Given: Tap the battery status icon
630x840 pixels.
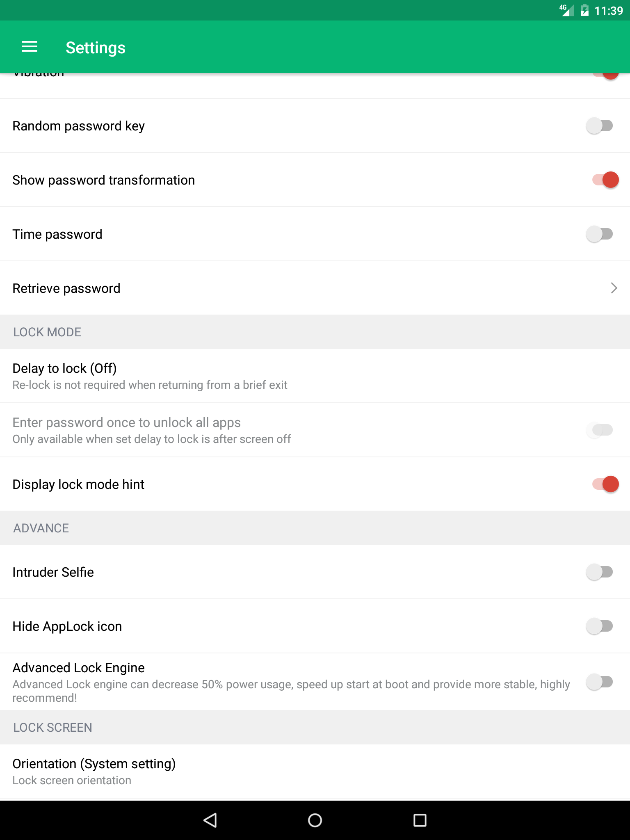Looking at the screenshot, I should click(584, 10).
